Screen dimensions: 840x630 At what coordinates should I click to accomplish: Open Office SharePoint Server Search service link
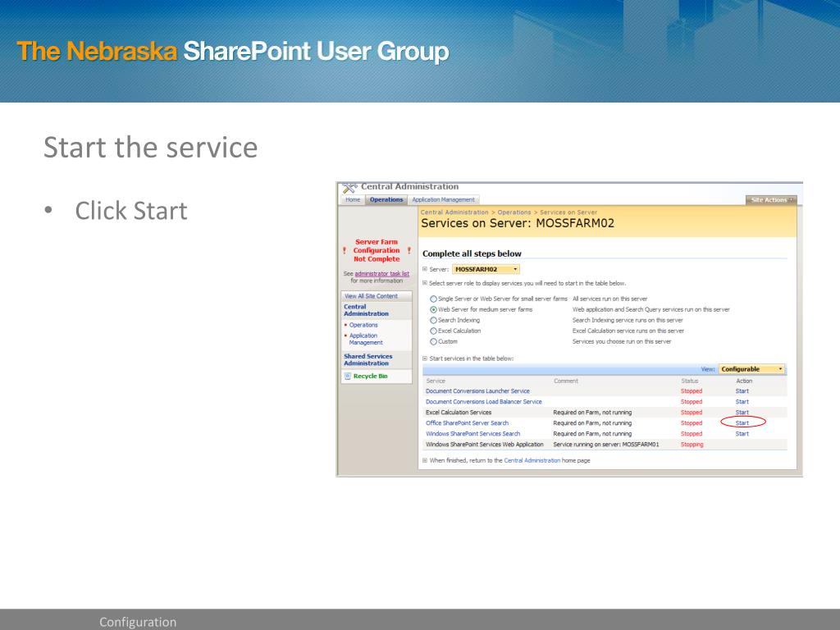click(467, 423)
